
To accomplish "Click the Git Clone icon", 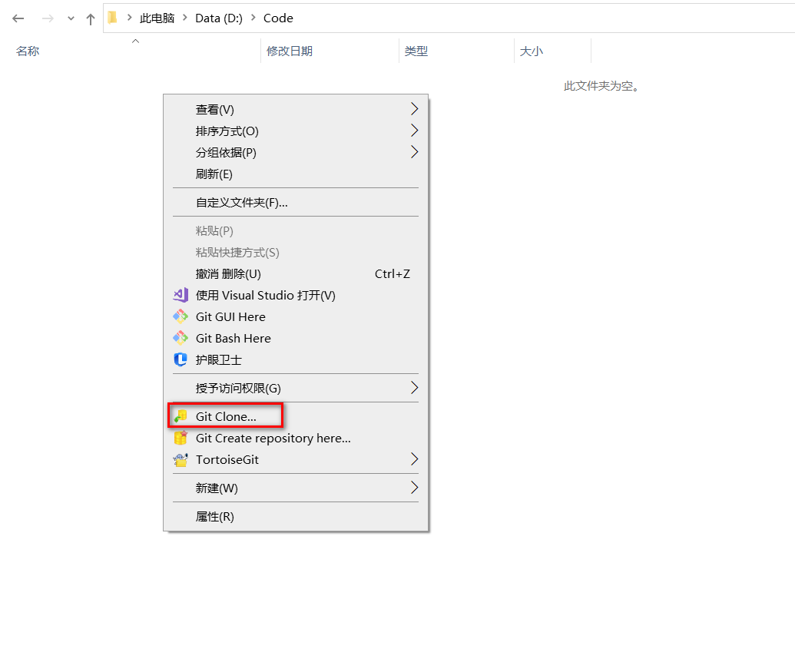I will pos(181,416).
